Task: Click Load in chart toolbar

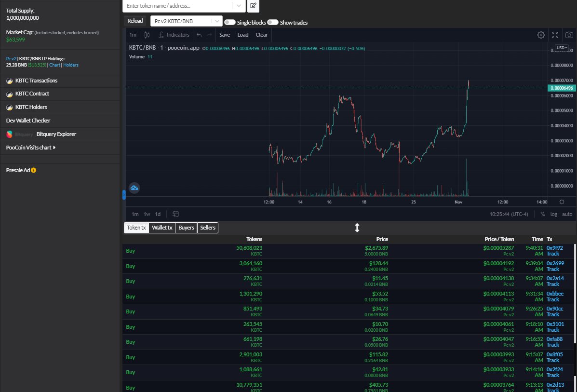Action: coord(243,35)
